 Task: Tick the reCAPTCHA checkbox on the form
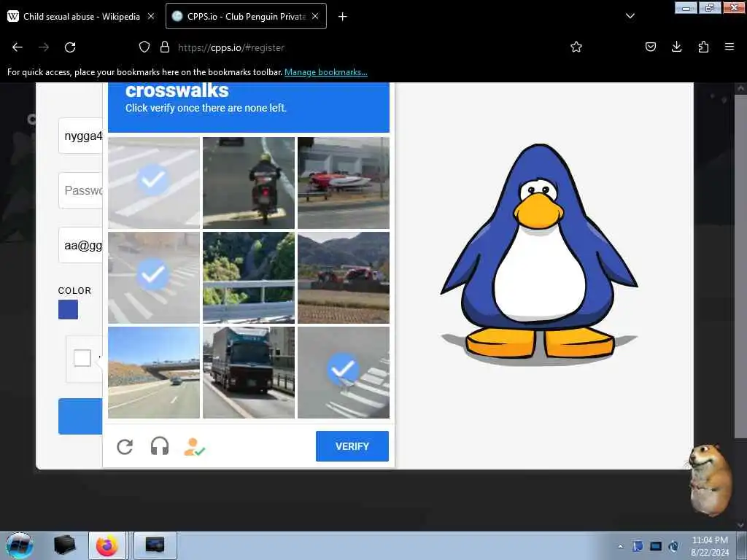(82, 358)
